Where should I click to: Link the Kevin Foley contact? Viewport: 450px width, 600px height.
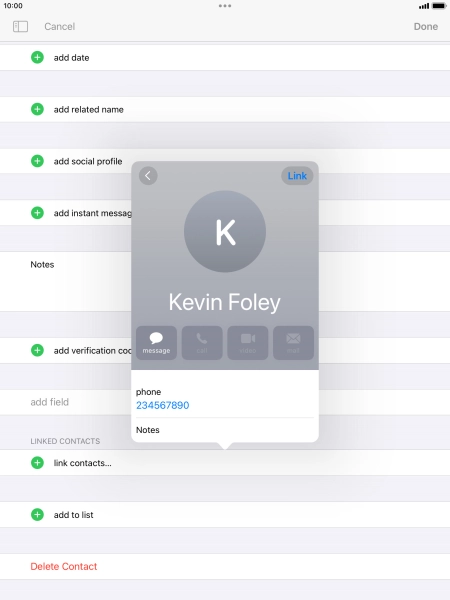pos(297,176)
